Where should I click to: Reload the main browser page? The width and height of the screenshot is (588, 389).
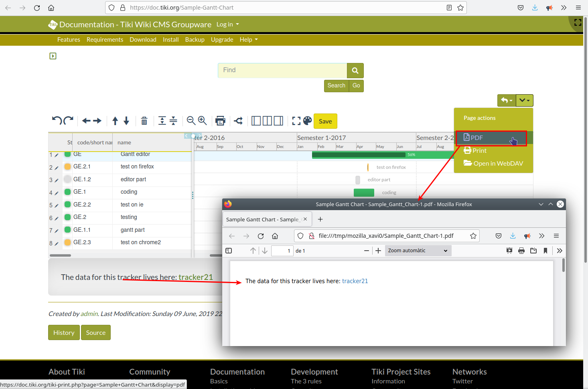tap(37, 8)
